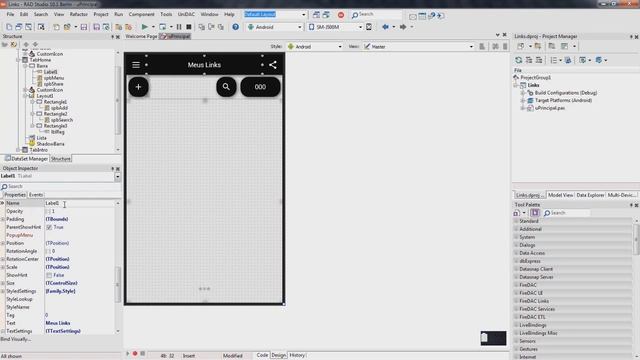Image resolution: width=640 pixels, height=360 pixels.
Task: Run the project with the green play button
Action: [x=144, y=27]
